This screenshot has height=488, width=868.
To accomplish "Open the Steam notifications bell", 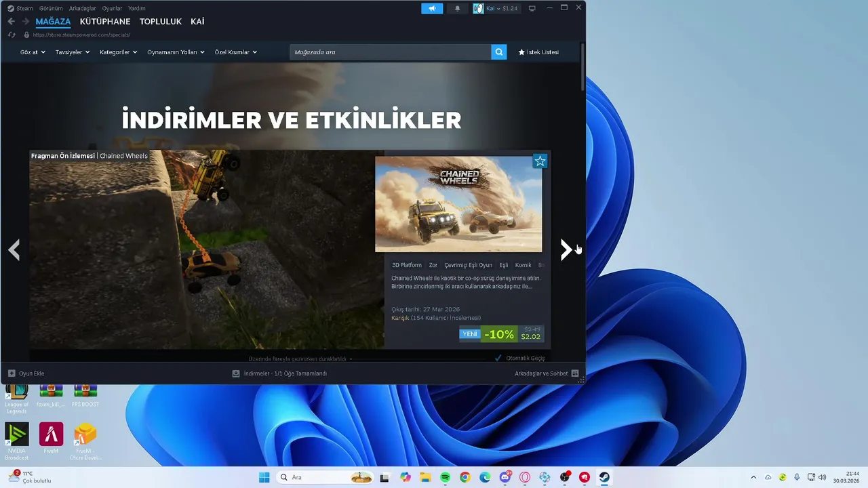I will tap(457, 8).
